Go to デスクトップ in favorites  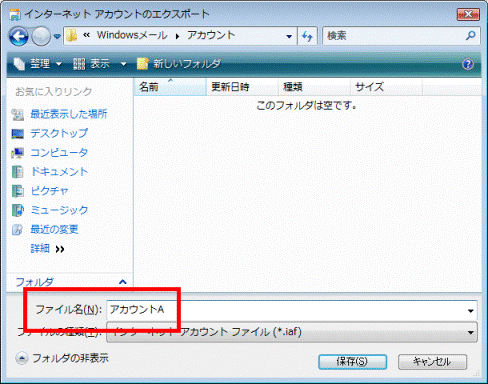59,133
